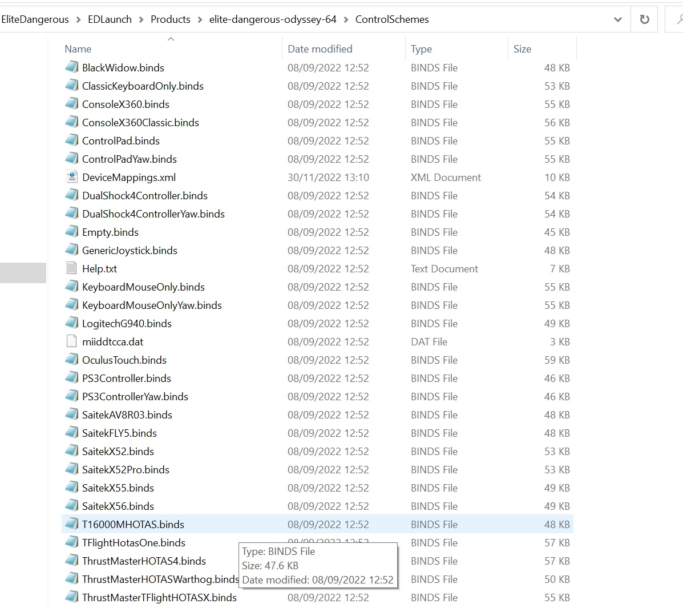Click the ConsoleX360.binds file icon
This screenshot has width=683, height=616.
pos(72,104)
